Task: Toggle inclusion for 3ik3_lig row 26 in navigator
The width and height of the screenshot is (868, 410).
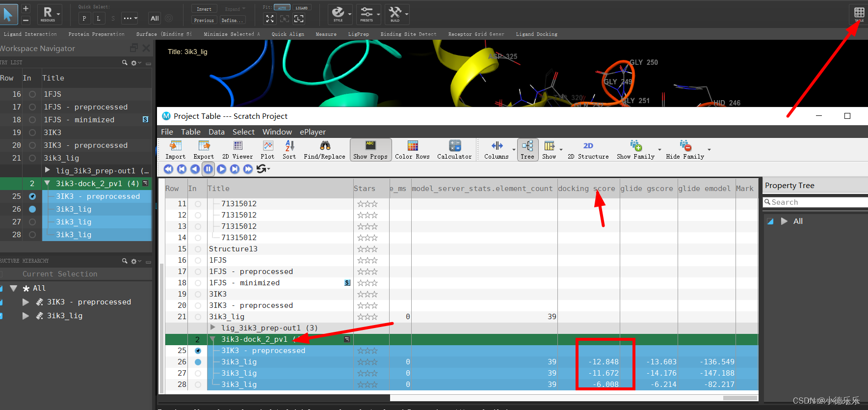Action: [32, 209]
